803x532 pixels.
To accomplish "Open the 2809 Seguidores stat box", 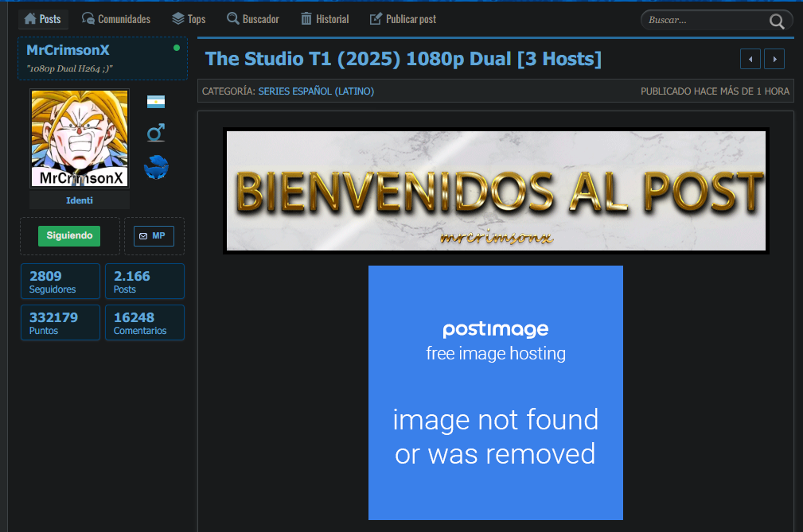I will click(60, 282).
